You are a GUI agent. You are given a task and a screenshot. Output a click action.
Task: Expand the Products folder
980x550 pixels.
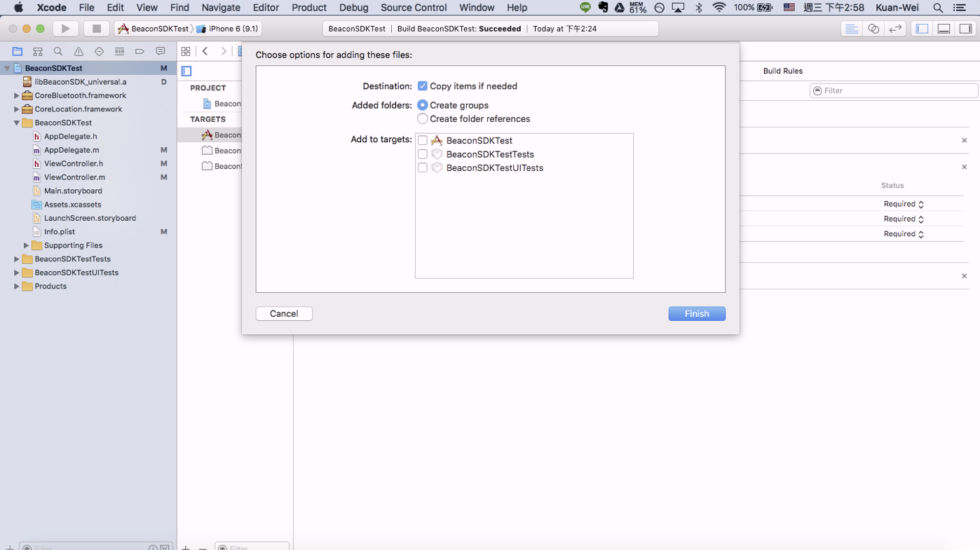click(17, 287)
